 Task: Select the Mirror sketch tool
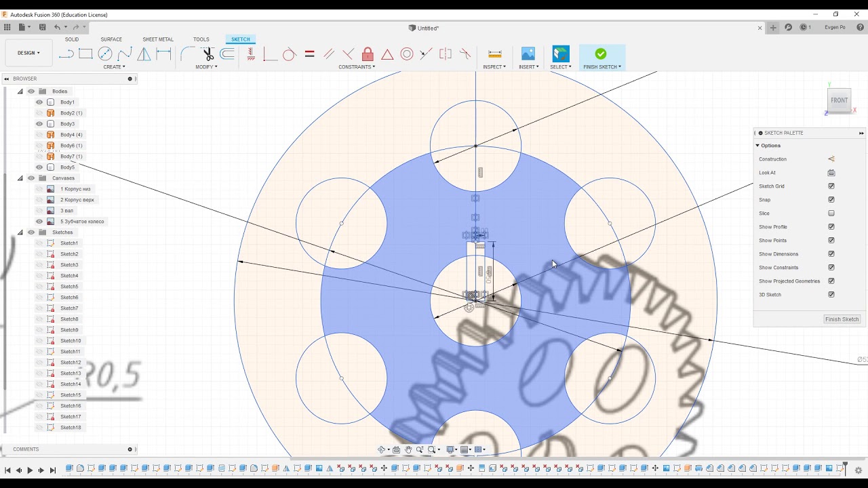pyautogui.click(x=144, y=54)
